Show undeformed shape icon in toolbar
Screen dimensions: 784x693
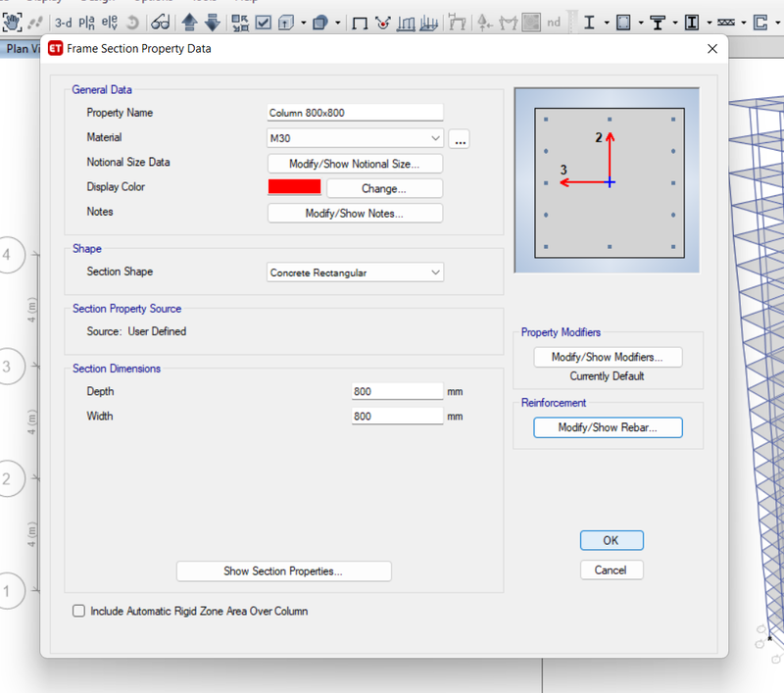(x=360, y=23)
